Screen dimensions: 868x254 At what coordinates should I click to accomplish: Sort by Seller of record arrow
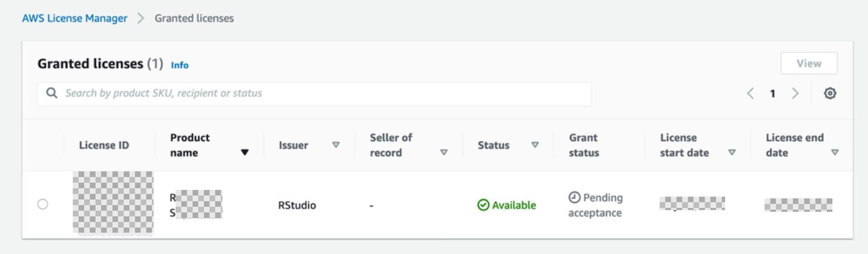tap(444, 153)
